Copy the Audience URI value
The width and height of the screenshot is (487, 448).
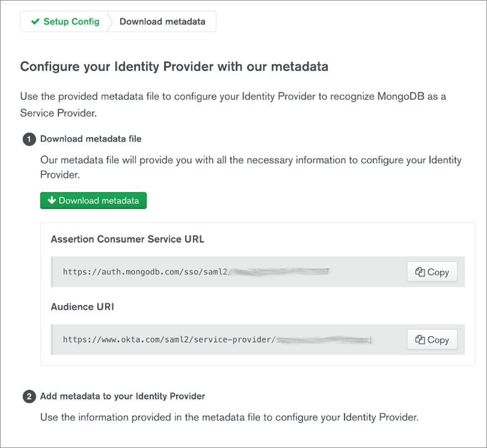click(432, 340)
